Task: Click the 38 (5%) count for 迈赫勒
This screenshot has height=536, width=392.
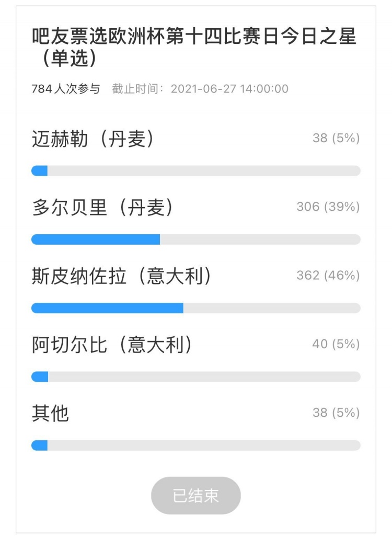Action: point(336,138)
